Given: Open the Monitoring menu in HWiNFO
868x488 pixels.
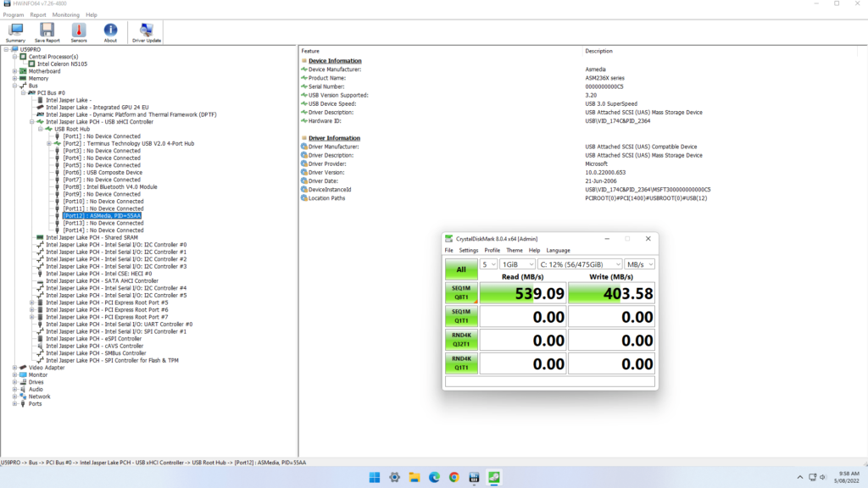Looking at the screenshot, I should pyautogui.click(x=66, y=15).
